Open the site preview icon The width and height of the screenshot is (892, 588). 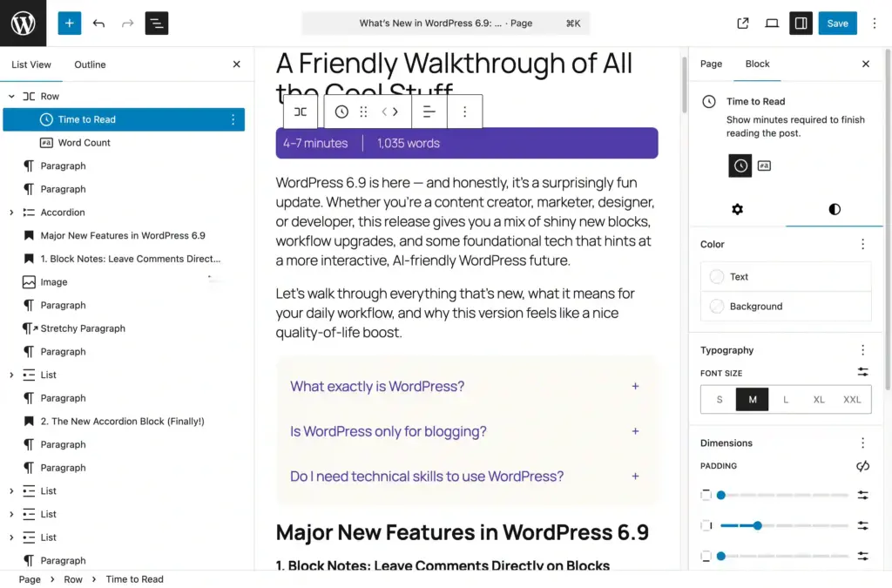point(742,24)
